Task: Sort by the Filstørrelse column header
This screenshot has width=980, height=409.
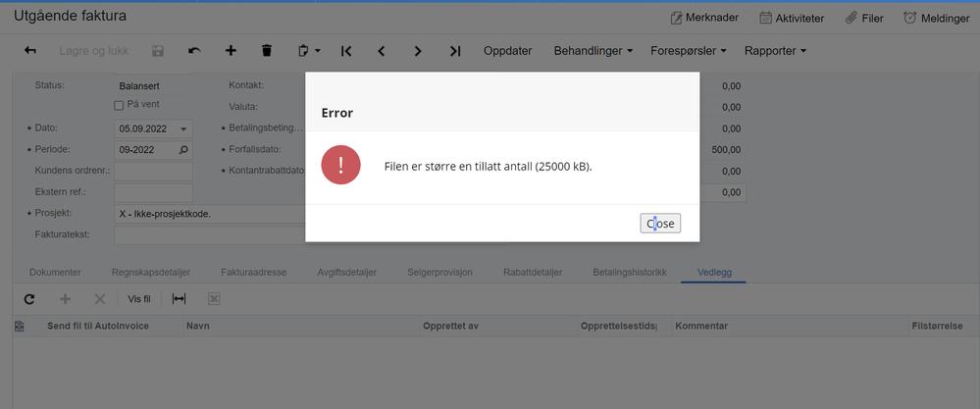Action: click(x=937, y=326)
